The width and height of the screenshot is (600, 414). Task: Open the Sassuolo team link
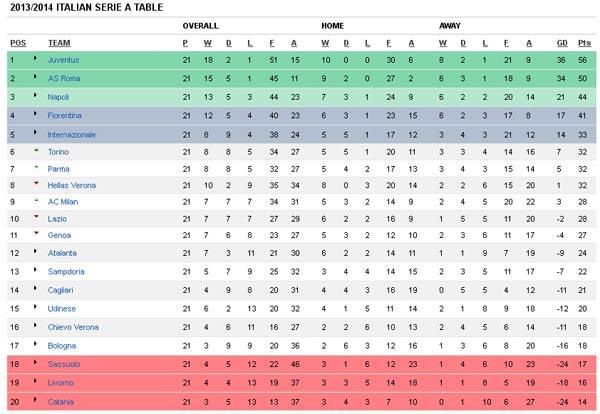point(64,364)
